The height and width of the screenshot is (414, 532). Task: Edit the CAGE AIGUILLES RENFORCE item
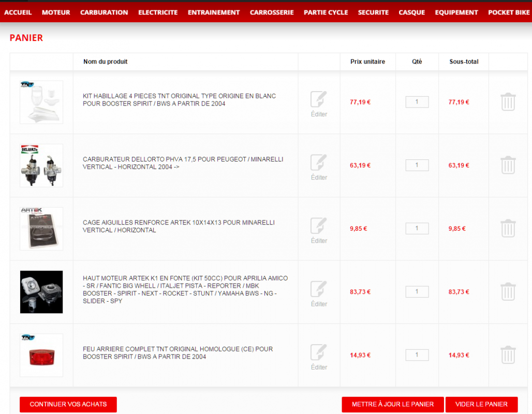319,231
